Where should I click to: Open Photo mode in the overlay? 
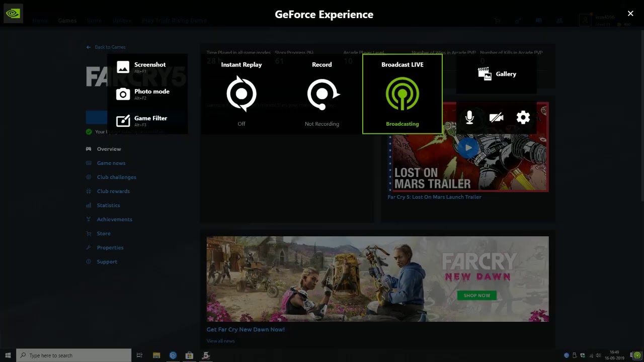[147, 94]
